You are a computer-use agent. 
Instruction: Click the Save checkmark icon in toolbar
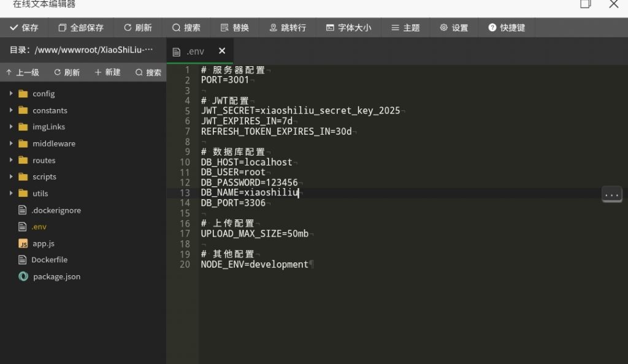(x=13, y=28)
